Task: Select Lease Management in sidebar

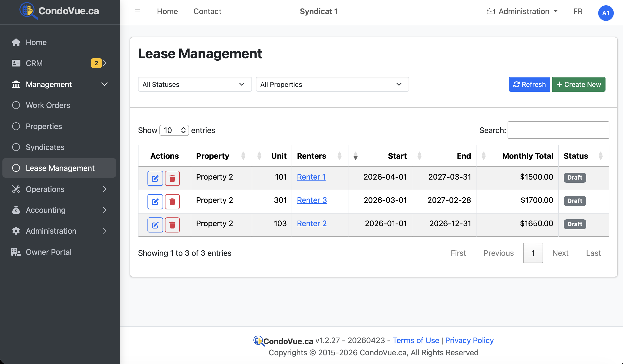Action: click(x=59, y=168)
